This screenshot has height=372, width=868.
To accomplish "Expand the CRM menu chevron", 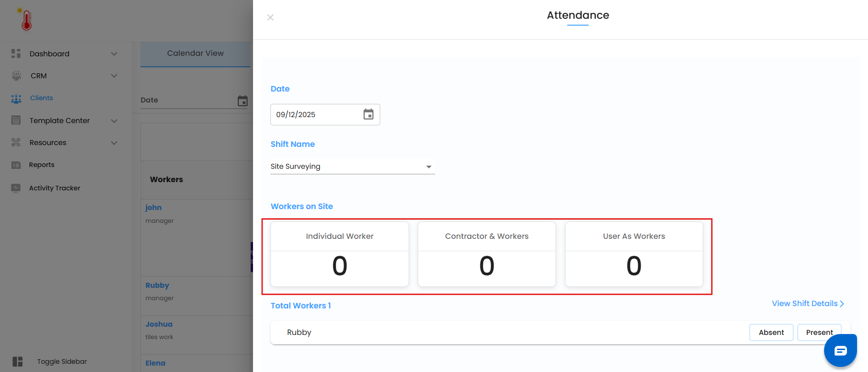I will click(x=114, y=76).
